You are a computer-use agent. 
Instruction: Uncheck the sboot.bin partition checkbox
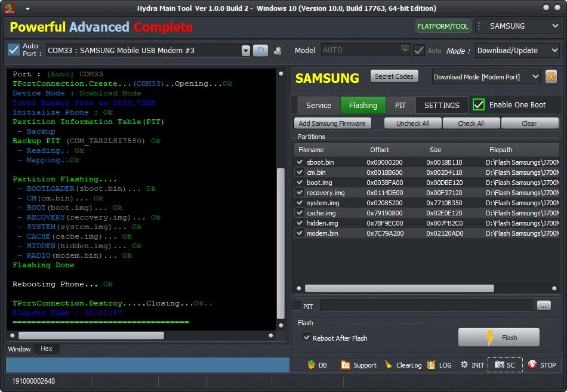[300, 162]
